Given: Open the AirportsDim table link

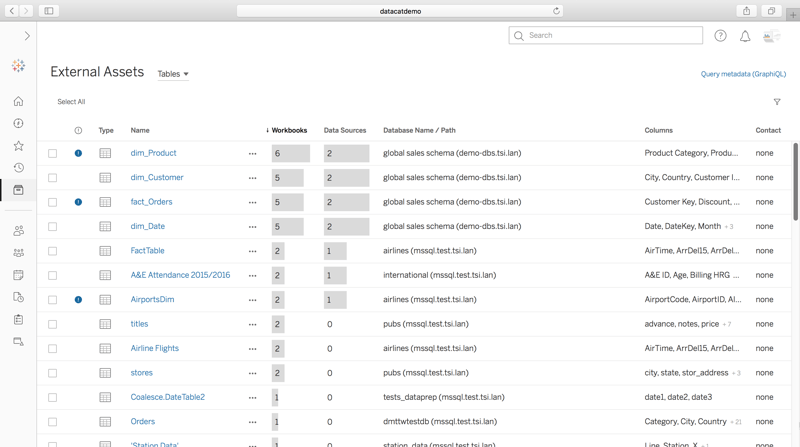Looking at the screenshot, I should pos(152,299).
